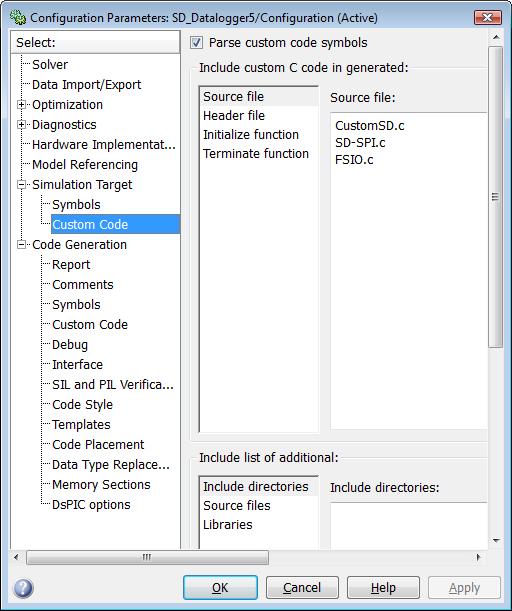Viewport: 512px width, 611px height.
Task: Select Symbols under Simulation Target
Action: pos(76,205)
